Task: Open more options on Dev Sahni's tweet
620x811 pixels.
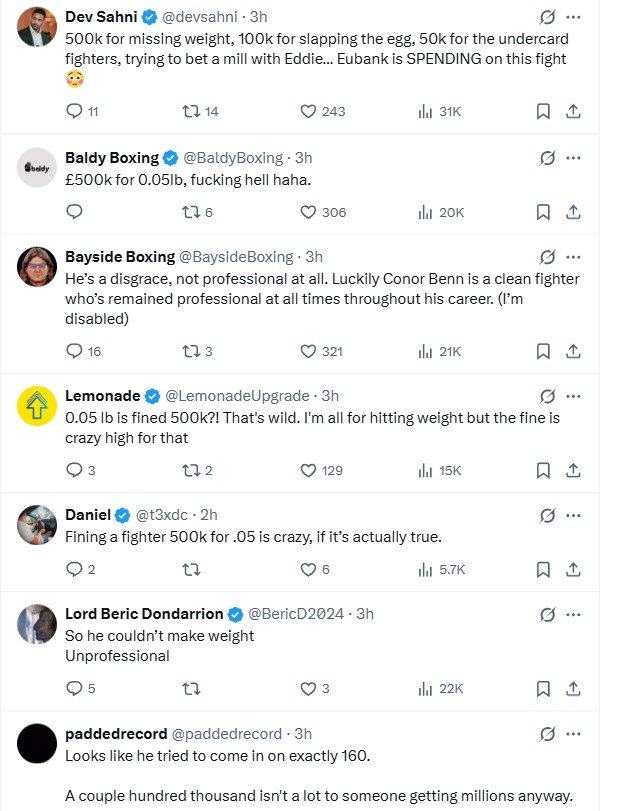Action: click(x=573, y=18)
